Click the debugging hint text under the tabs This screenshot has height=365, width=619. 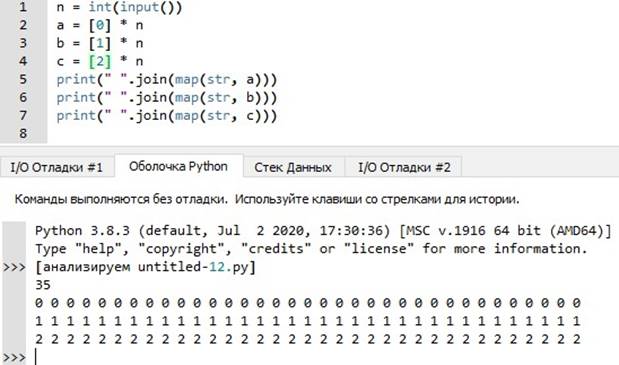point(267,199)
